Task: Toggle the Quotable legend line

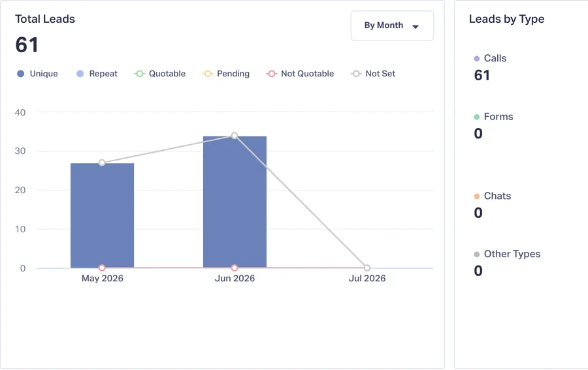Action: [160, 74]
